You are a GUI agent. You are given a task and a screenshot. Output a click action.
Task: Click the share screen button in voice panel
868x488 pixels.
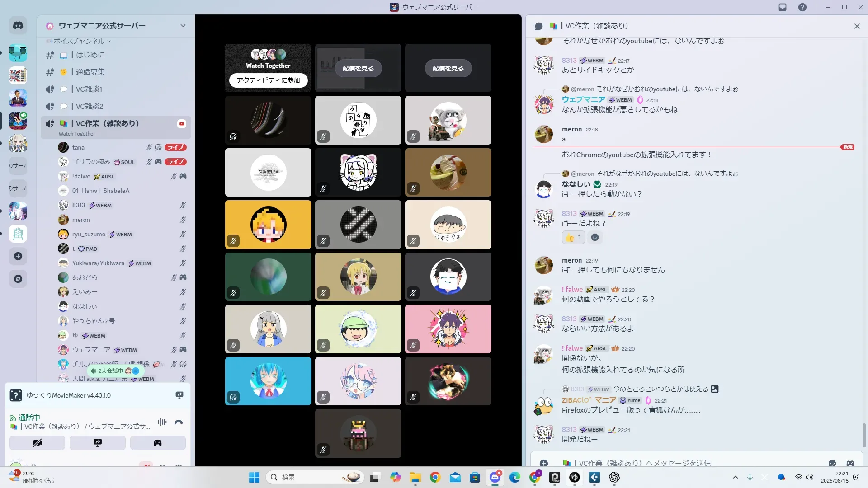pyautogui.click(x=98, y=443)
